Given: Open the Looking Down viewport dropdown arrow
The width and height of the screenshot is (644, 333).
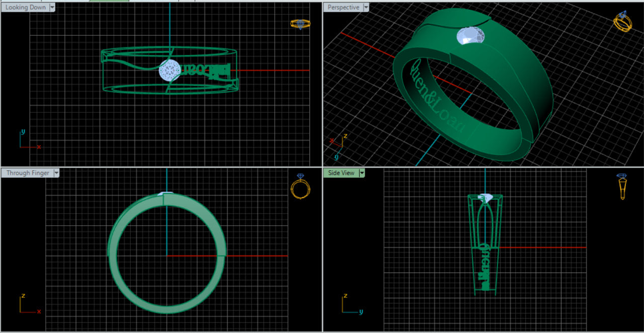Looking at the screenshot, I should click(x=52, y=8).
